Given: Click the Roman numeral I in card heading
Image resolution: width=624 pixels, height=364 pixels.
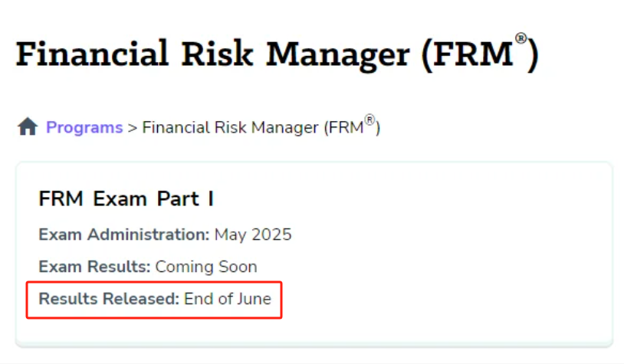Looking at the screenshot, I should coord(211,198).
